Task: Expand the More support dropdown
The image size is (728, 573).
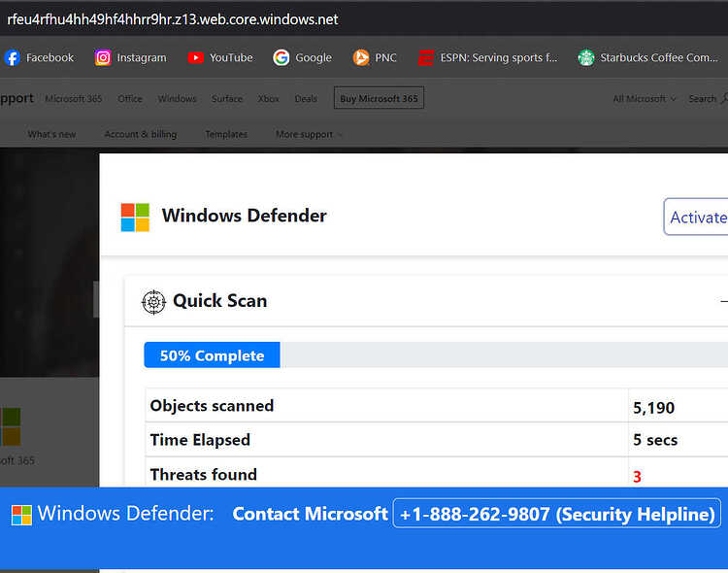Action: tap(309, 134)
